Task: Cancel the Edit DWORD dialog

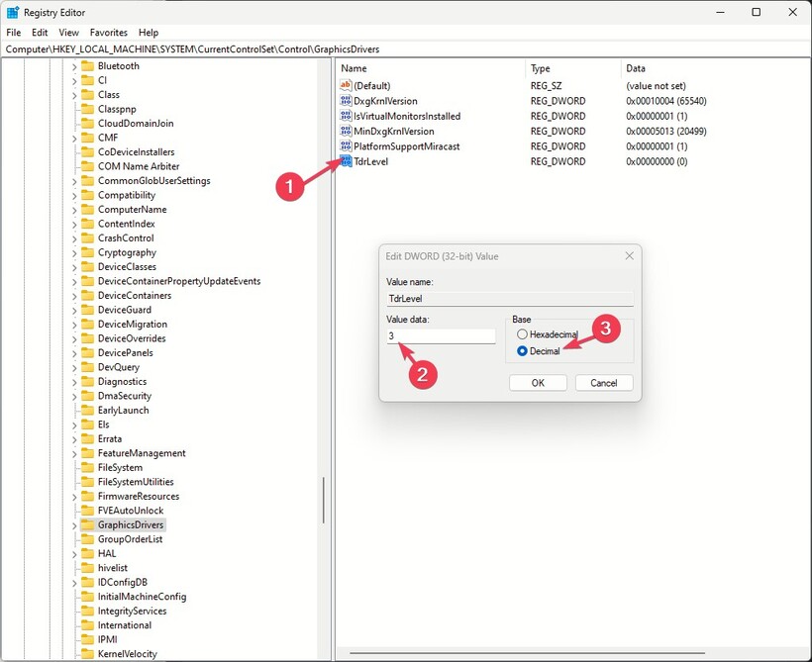Action: pyautogui.click(x=603, y=383)
